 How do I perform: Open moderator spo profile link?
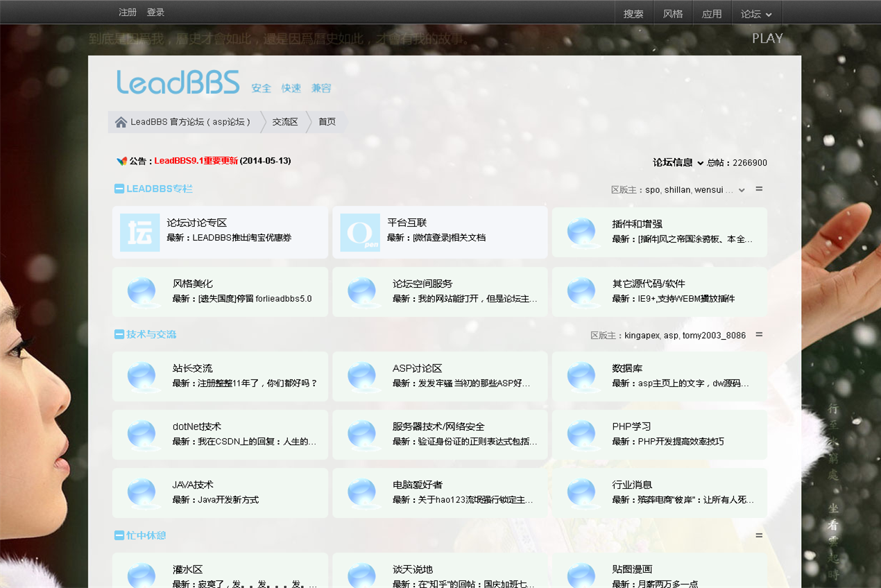pyautogui.click(x=652, y=190)
